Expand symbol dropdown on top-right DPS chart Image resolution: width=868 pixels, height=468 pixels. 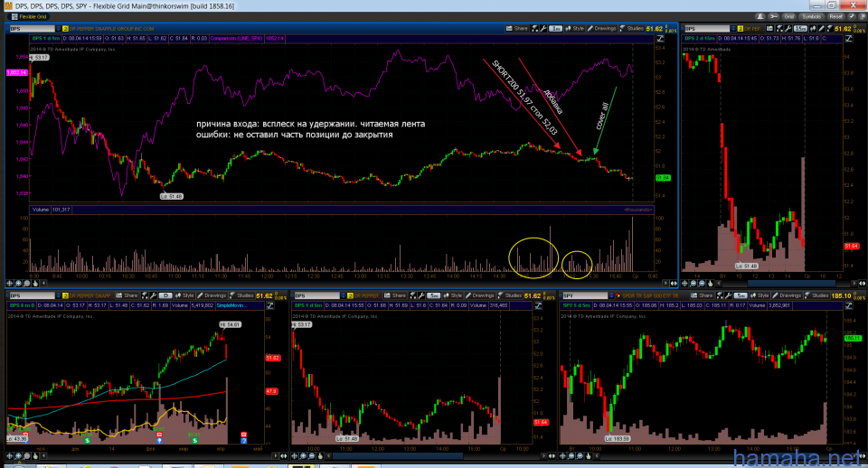[x=733, y=28]
